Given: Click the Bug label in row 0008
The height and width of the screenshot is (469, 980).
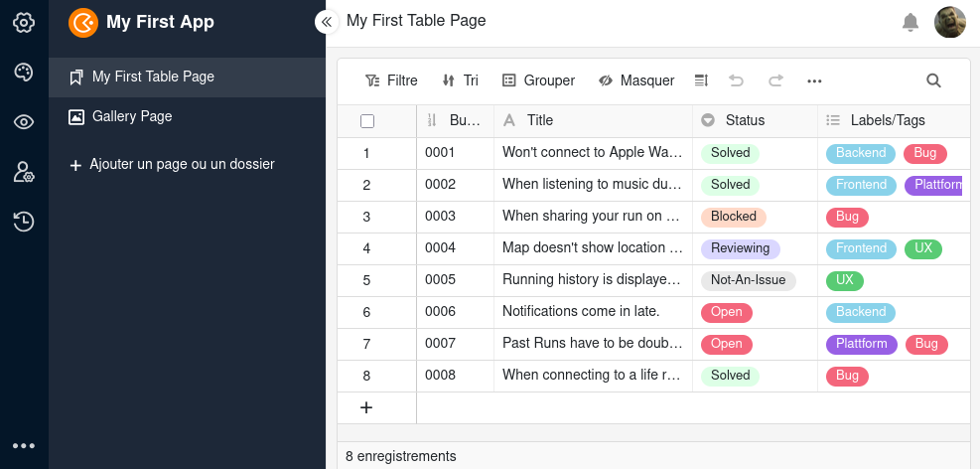Looking at the screenshot, I should click(x=848, y=376).
